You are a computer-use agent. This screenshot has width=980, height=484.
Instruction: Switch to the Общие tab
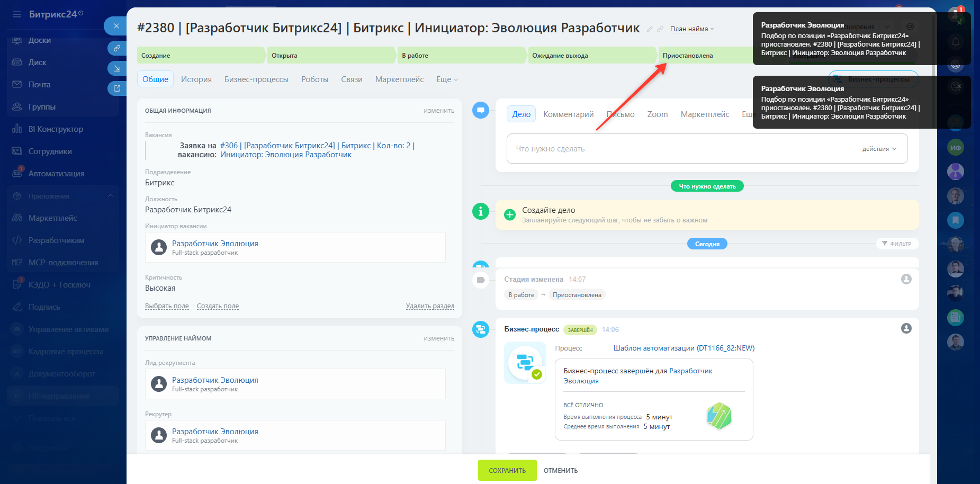[155, 79]
